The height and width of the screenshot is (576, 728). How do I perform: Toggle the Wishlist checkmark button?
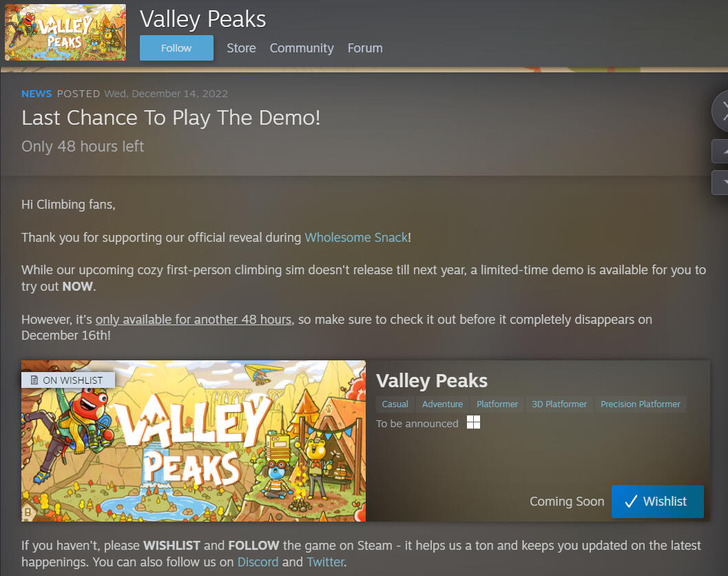[x=658, y=502]
